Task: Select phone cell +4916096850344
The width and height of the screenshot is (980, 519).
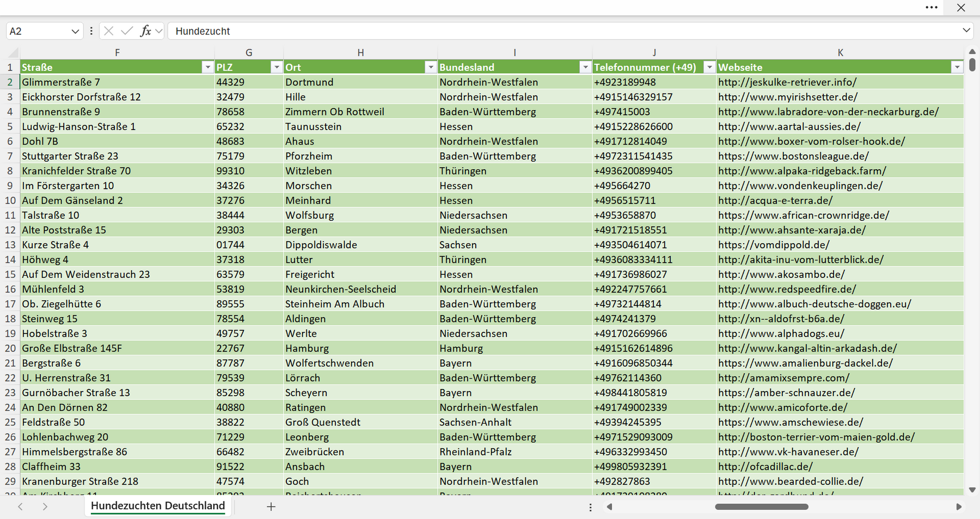Action: tap(654, 363)
